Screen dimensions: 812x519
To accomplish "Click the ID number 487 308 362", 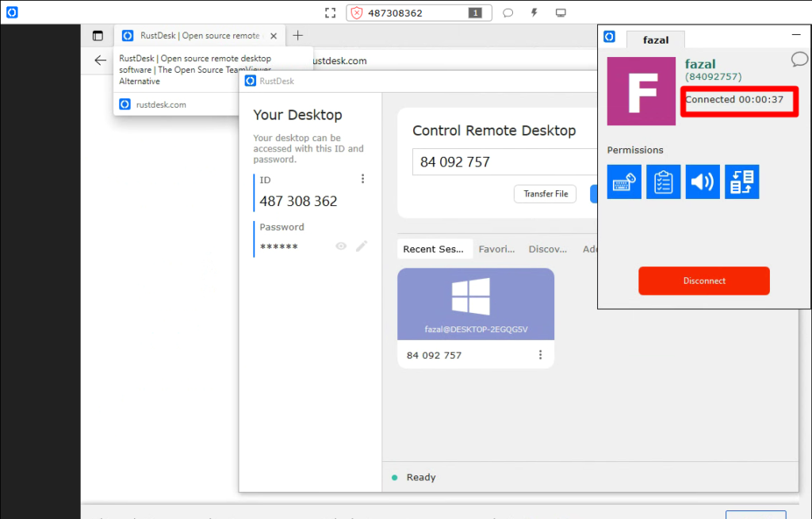I will [298, 200].
